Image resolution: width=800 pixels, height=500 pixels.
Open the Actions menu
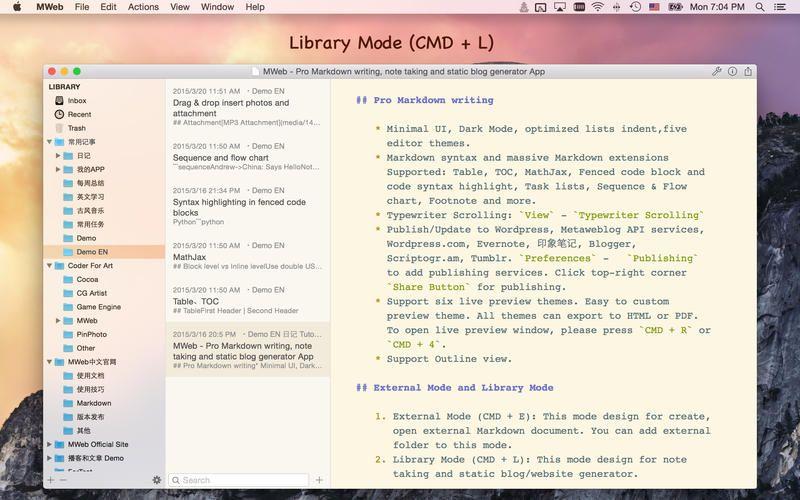coord(143,7)
